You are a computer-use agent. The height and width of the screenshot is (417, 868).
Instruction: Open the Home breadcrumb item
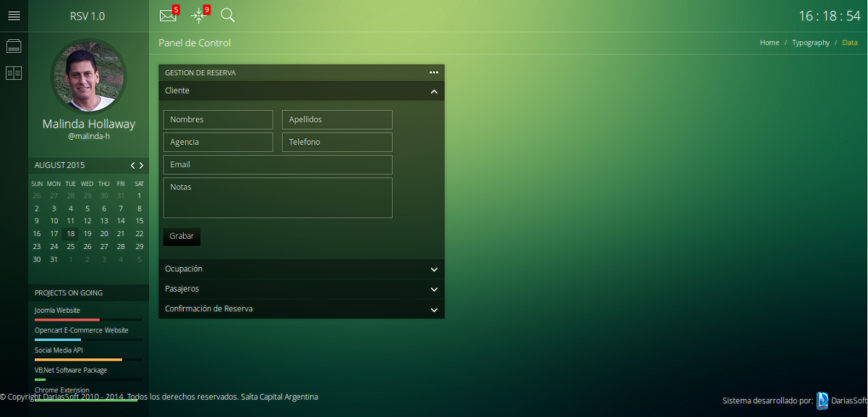click(x=769, y=42)
